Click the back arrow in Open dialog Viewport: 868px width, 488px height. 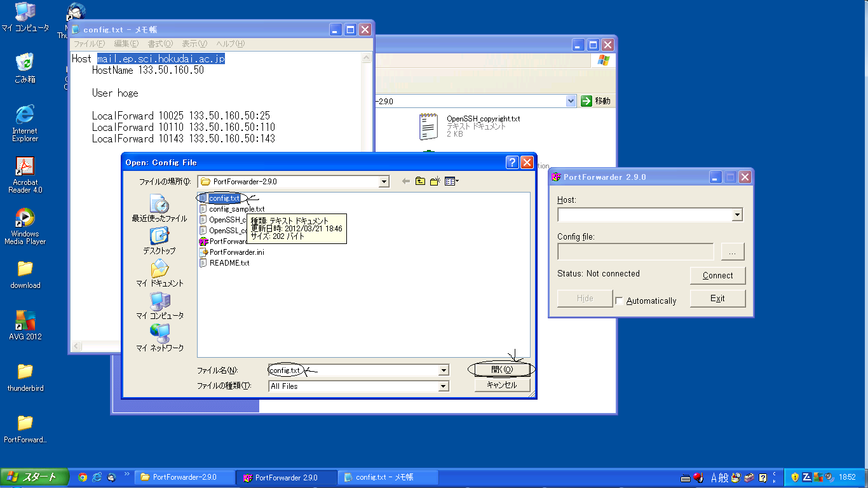405,182
